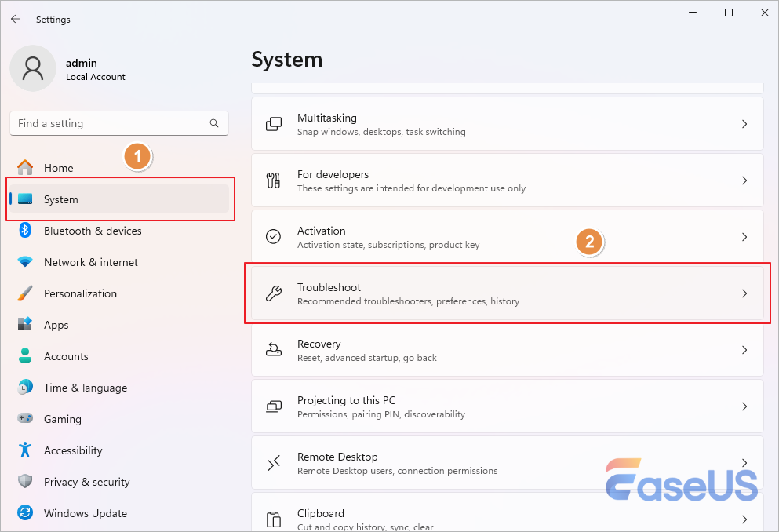Click the Bluetooth & devices sidebar icon
779x532 pixels.
pos(25,231)
